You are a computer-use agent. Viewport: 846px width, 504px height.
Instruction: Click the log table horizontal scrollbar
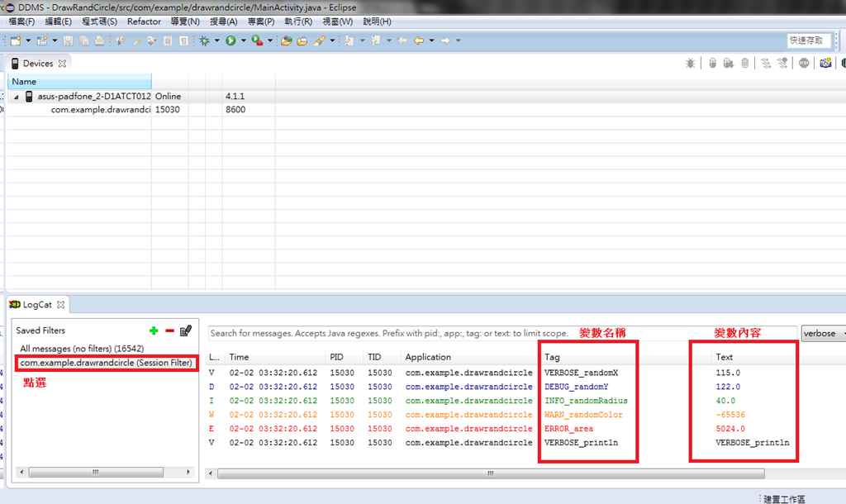tap(491, 473)
